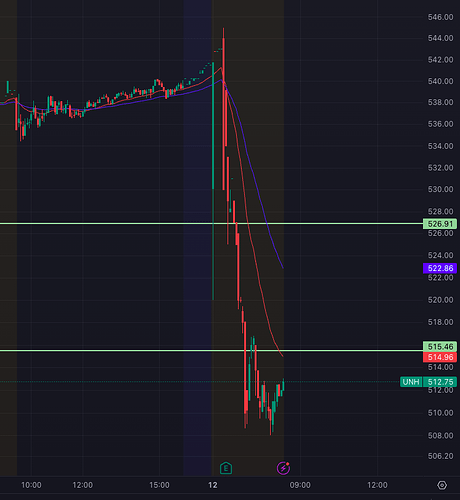Click the 09:00 time axis label
This screenshot has width=460, height=500.
(x=300, y=485)
